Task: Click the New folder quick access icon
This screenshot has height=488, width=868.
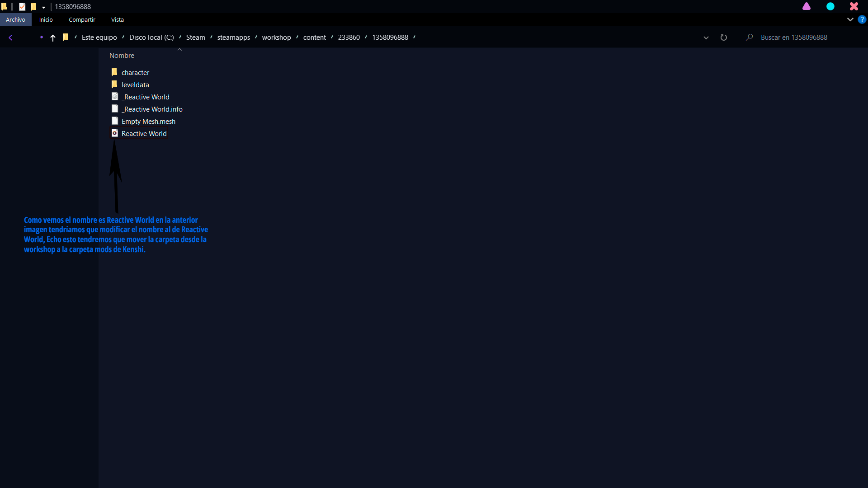Action: click(x=33, y=7)
